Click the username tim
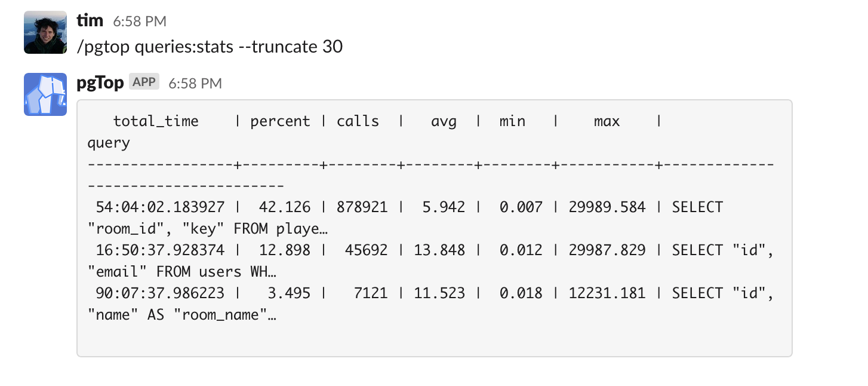868x386 pixels. point(90,20)
